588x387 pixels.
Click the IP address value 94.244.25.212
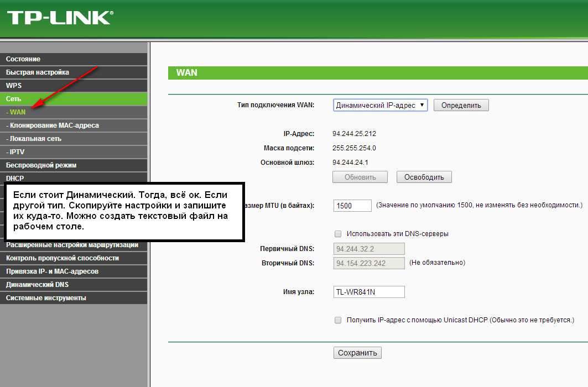354,134
